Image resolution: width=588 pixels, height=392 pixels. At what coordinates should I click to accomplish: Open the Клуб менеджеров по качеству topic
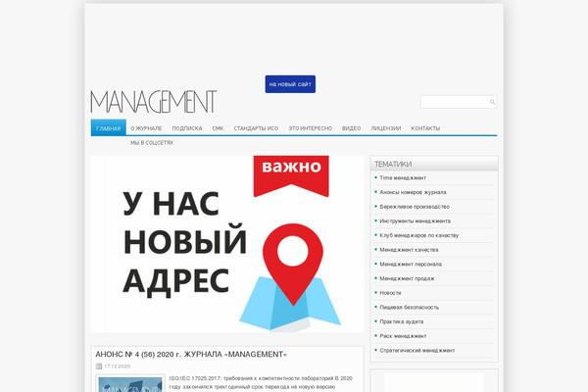click(x=418, y=235)
